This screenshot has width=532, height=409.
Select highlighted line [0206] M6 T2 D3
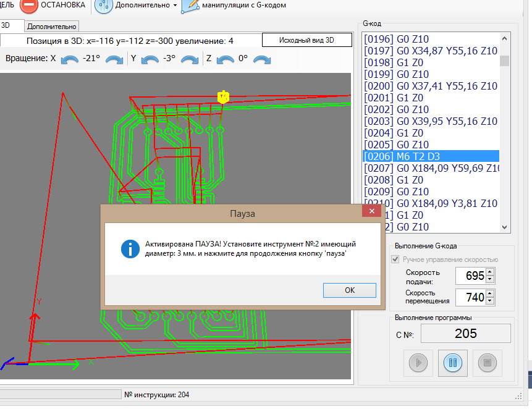click(x=431, y=156)
